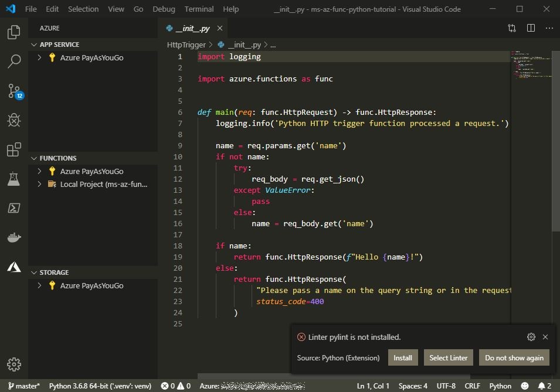Click the editor vertical scrollbar
This screenshot has height=392, width=560.
coord(556,141)
